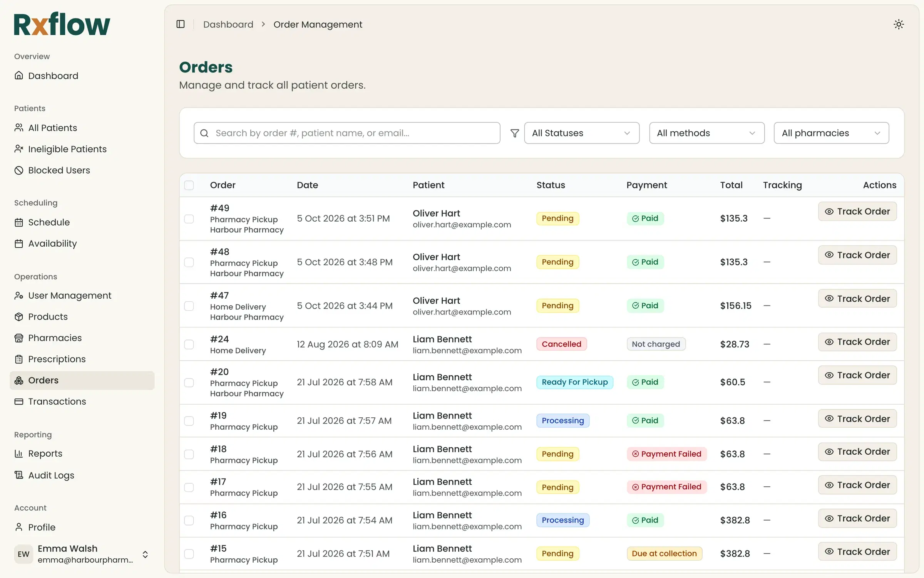The width and height of the screenshot is (924, 578).
Task: Click the Dashboard breadcrumb link
Action: [x=228, y=24]
